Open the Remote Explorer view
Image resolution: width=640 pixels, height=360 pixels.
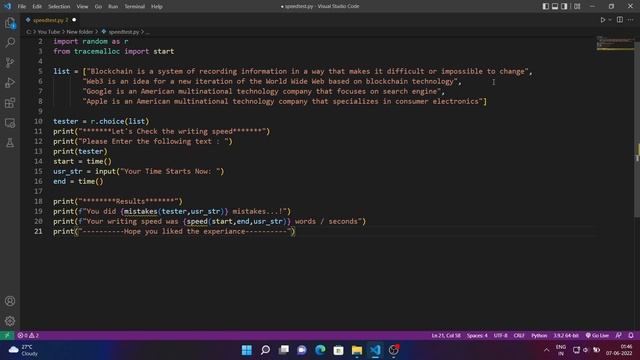[x=10, y=123]
